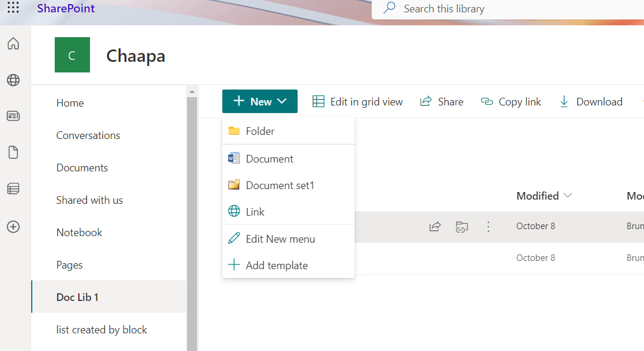Open the more actions ellipsis on first row
Screen dimensions: 644x351
click(x=488, y=227)
